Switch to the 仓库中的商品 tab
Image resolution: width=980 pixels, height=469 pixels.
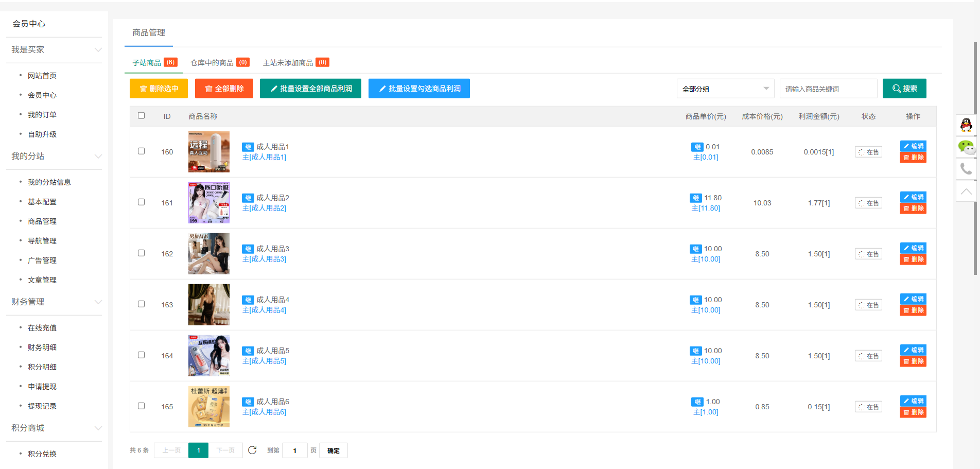[x=220, y=63]
